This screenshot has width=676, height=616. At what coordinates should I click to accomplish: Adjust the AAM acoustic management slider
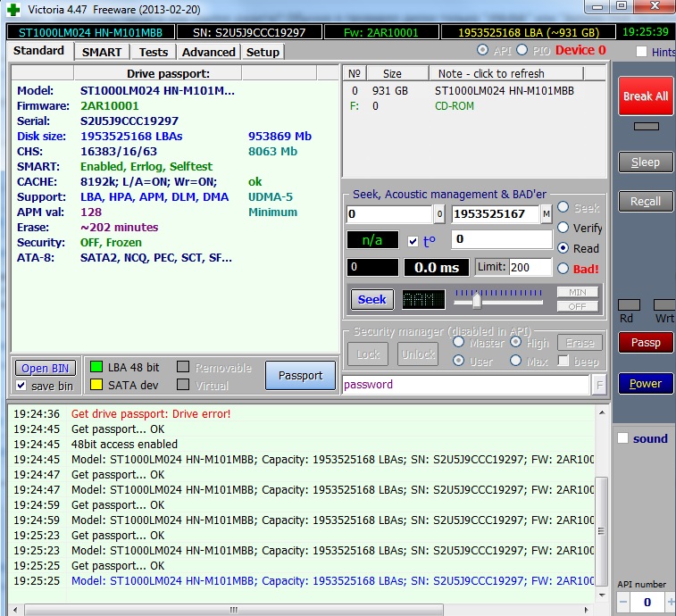tap(477, 300)
